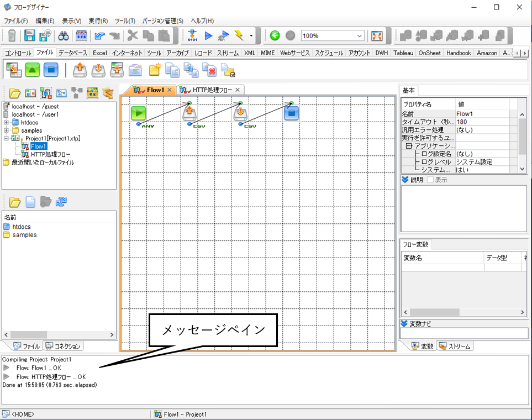Click the play node on the flow canvas
The width and height of the screenshot is (532, 420).
point(139,113)
